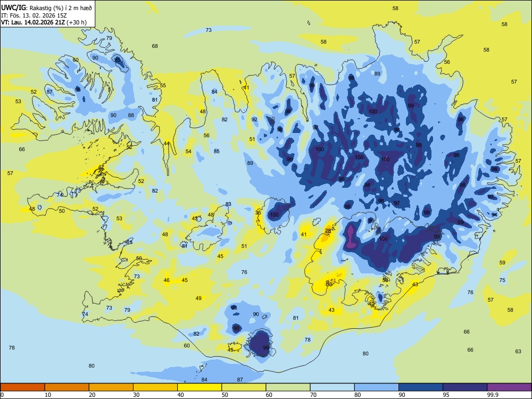Click the "Rakastig (%) í 2 m hæð" label
532x399 pixels.
(60, 8)
